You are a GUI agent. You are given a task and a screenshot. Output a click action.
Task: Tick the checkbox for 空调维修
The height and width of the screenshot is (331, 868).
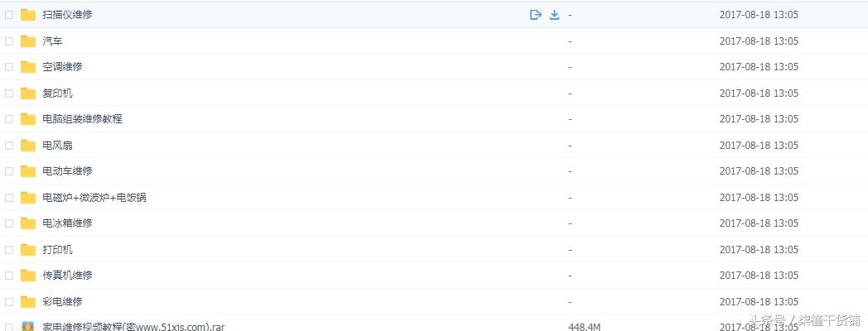(x=9, y=67)
